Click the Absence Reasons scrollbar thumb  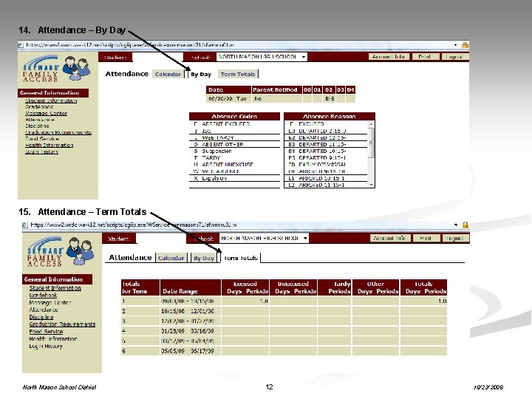(x=371, y=143)
